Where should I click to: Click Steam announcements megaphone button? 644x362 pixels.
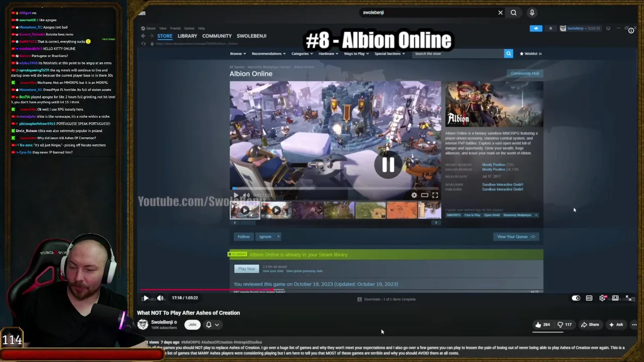(536, 29)
